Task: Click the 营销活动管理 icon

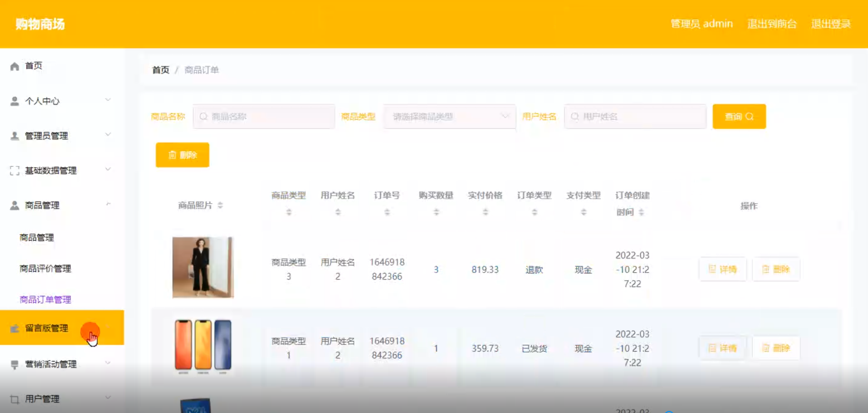Action: click(15, 364)
